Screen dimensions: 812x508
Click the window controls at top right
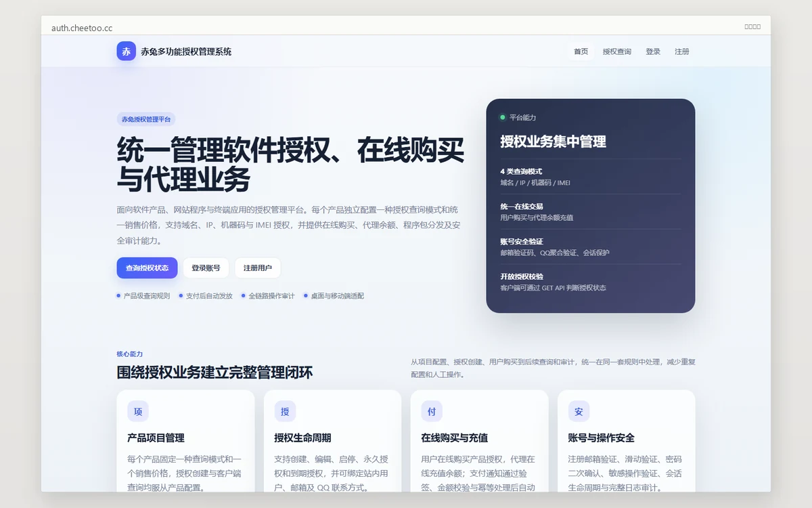752,27
